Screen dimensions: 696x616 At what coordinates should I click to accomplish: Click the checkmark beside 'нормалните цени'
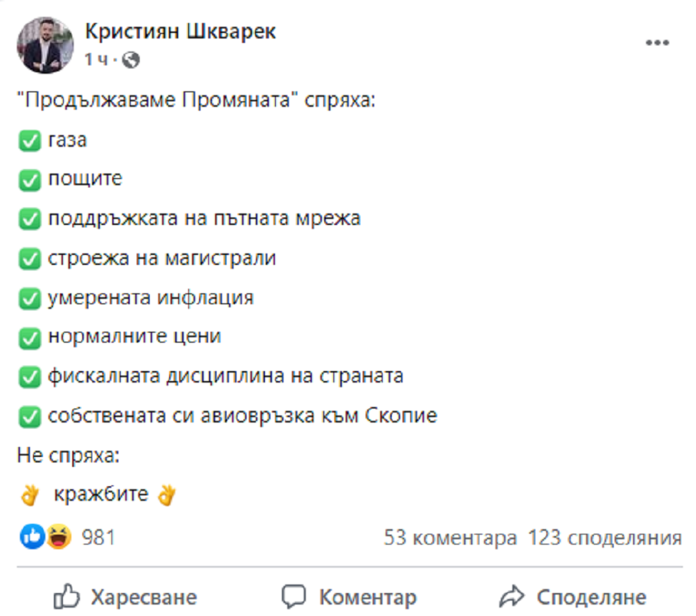29,338
